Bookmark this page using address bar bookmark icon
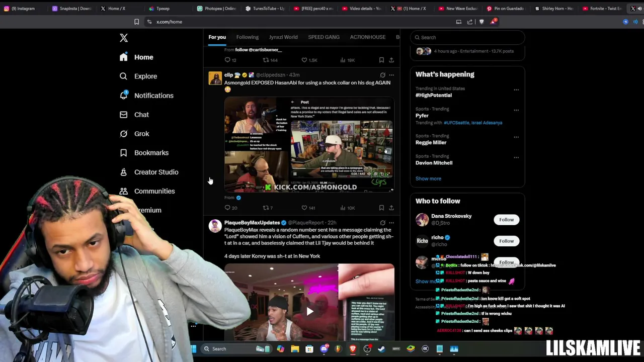Screen dimensions: 644x362 136,22
